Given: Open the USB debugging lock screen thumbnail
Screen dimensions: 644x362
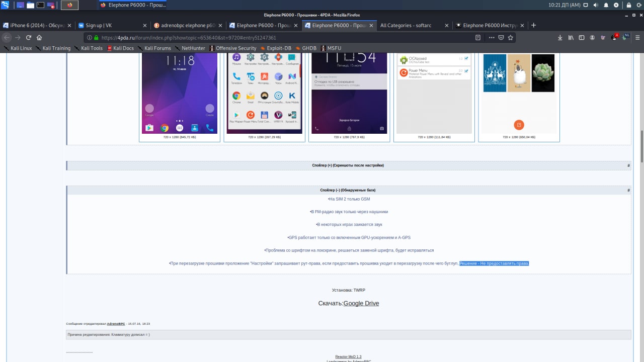Looking at the screenshot, I should click(349, 94).
